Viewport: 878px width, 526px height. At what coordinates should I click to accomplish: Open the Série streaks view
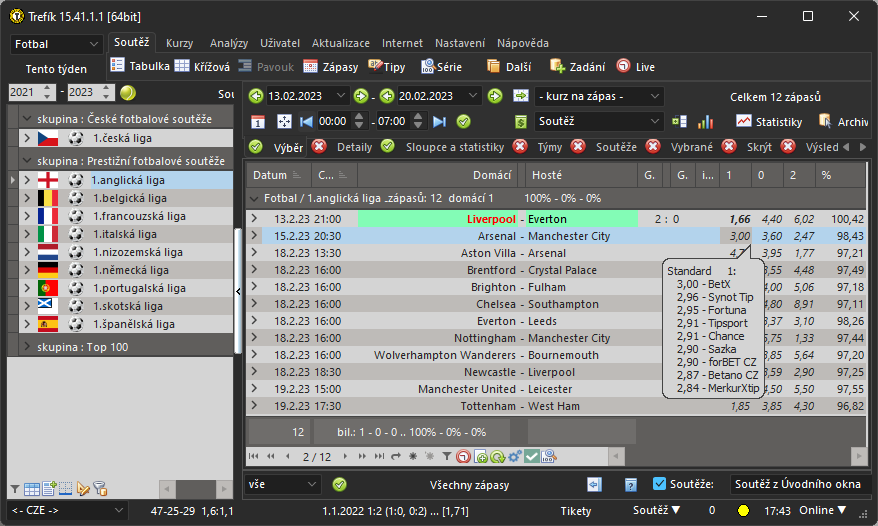tap(441, 67)
